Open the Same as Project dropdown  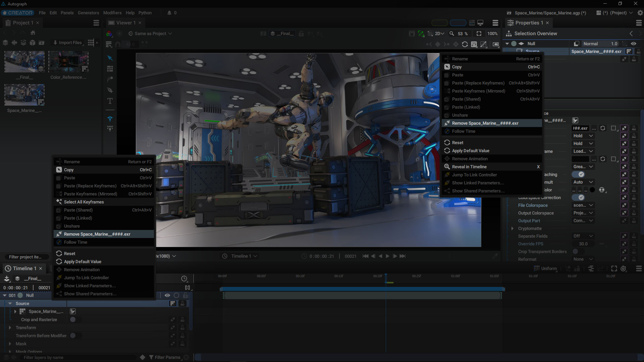(x=151, y=34)
